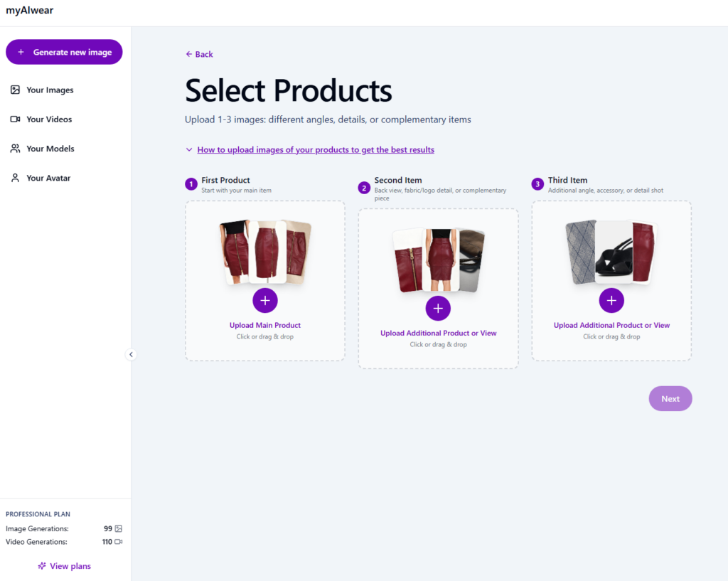The image size is (728, 581).
Task: Click the red skirt preview in First Product
Action: point(266,252)
